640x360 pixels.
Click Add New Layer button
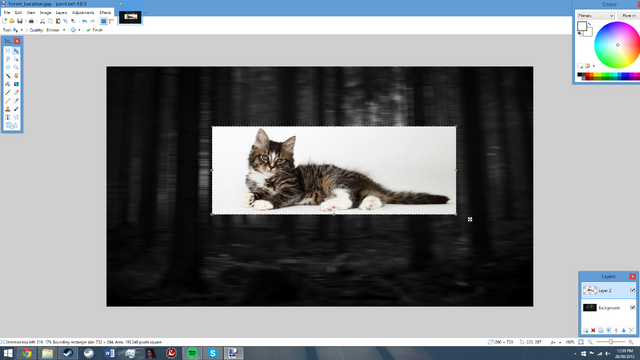586,330
